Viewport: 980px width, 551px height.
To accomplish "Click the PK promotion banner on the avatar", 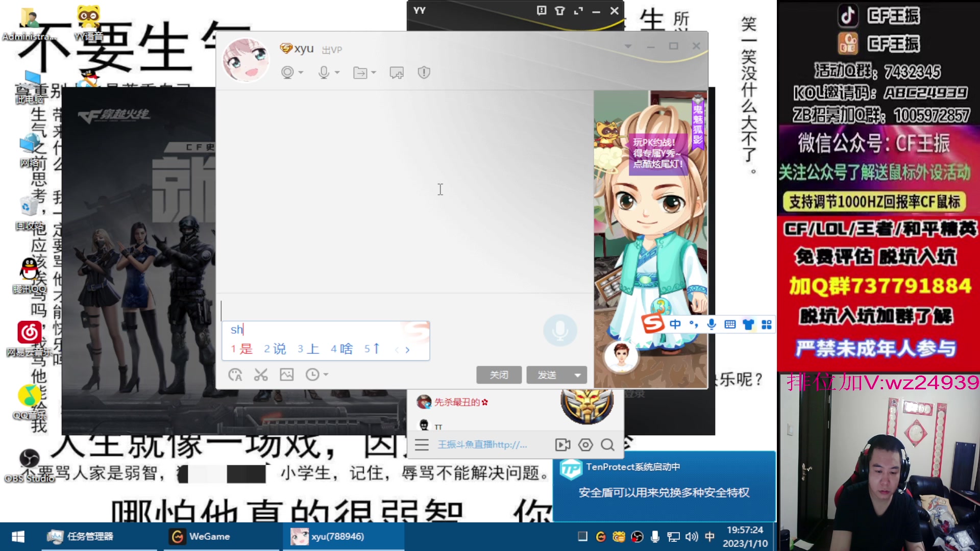I will 658,153.
